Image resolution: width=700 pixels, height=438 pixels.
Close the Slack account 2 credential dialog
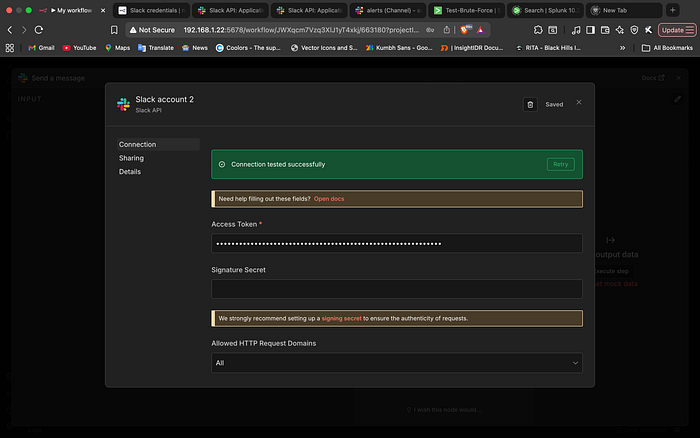(x=579, y=102)
